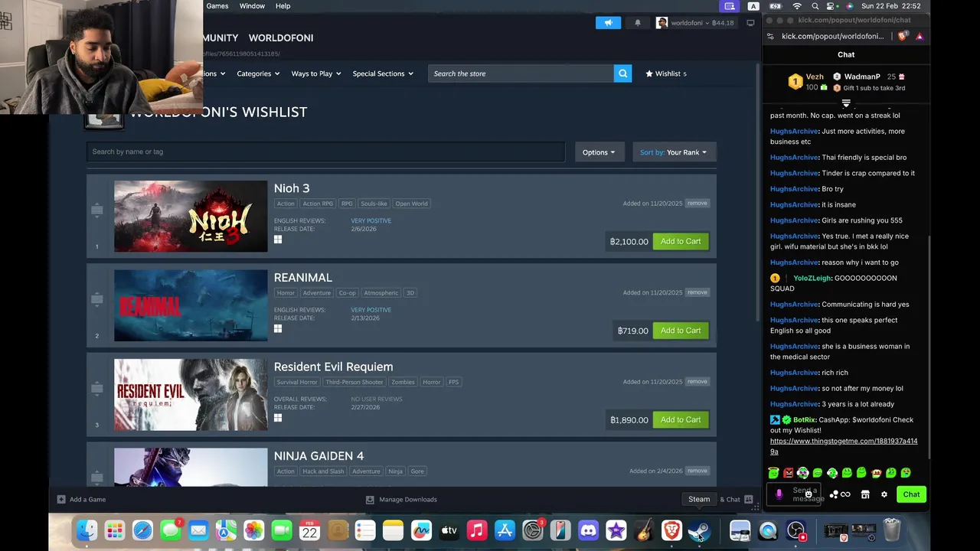Image resolution: width=980 pixels, height=551 pixels.
Task: Click the Steam announcements megaphone icon
Action: 609,23
